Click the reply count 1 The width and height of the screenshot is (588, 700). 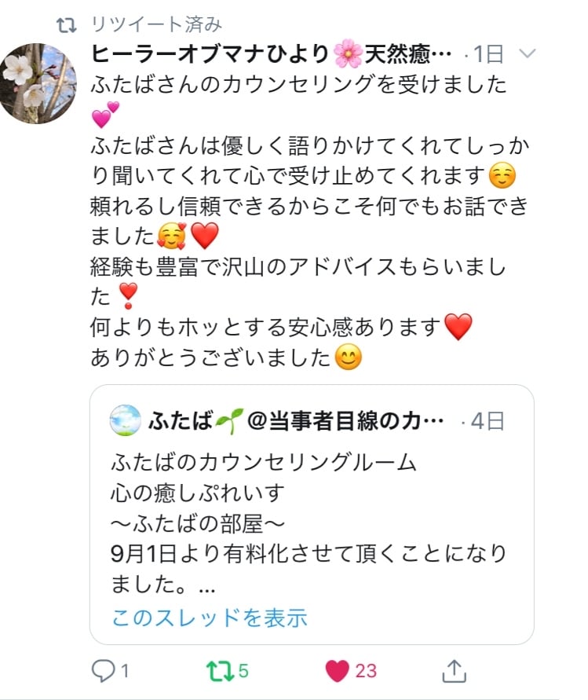(125, 670)
